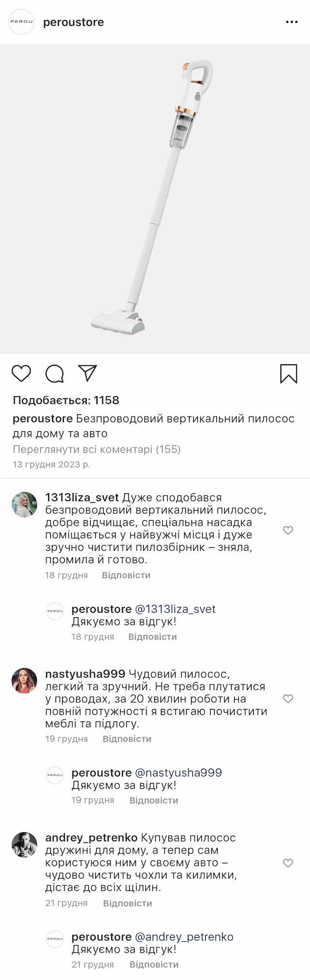The height and width of the screenshot is (980, 310).
Task: Open peroustore profile picture in header
Action: 22,22
